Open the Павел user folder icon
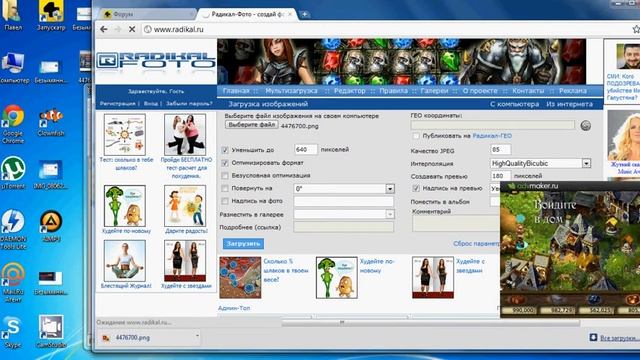Viewport: 640px width, 360px height. click(13, 16)
